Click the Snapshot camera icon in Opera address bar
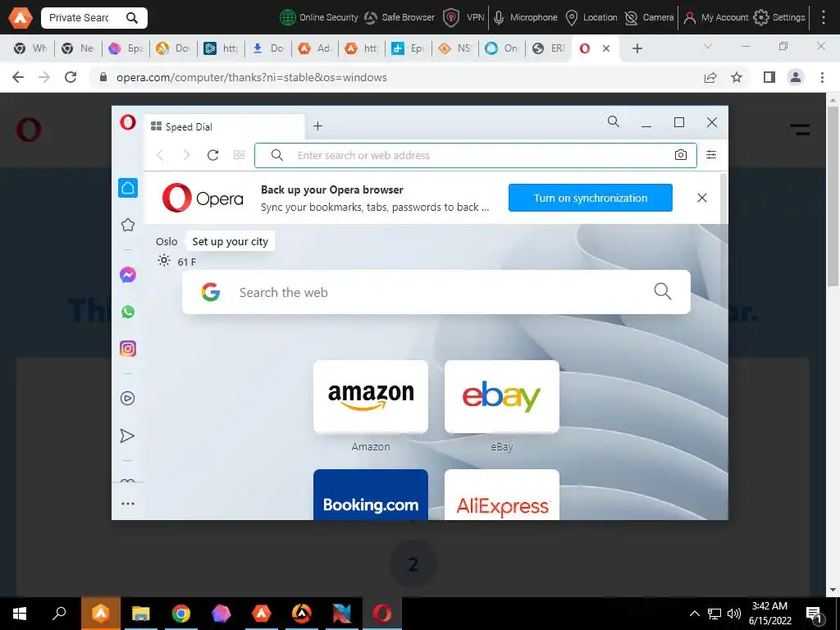The image size is (840, 630). pos(680,155)
